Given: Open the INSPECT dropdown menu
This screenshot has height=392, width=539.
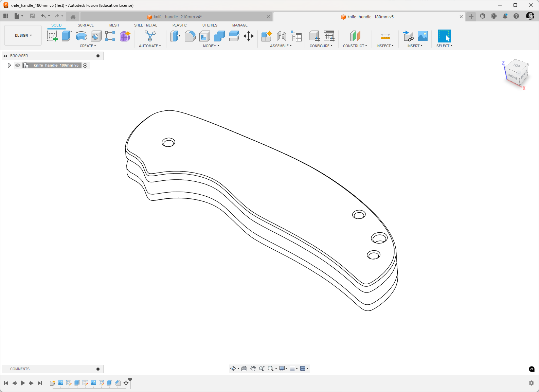Looking at the screenshot, I should 385,46.
